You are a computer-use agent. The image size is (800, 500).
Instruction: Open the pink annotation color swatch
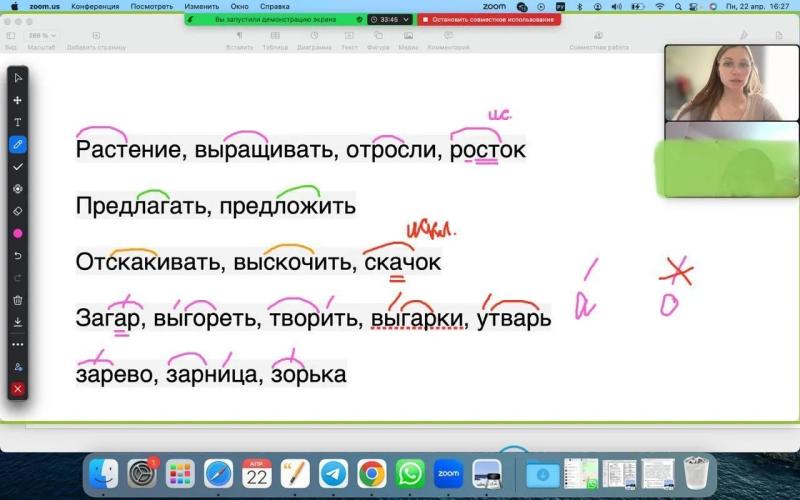(18, 233)
